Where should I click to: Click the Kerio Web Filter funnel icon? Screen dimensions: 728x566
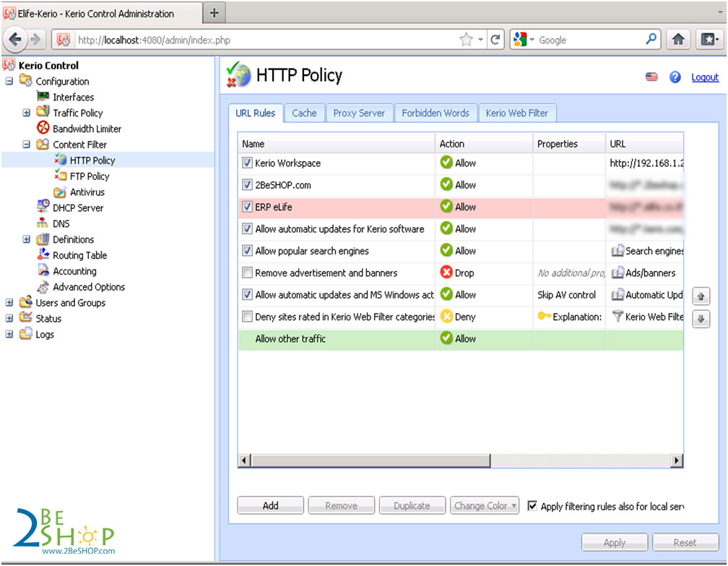click(617, 317)
